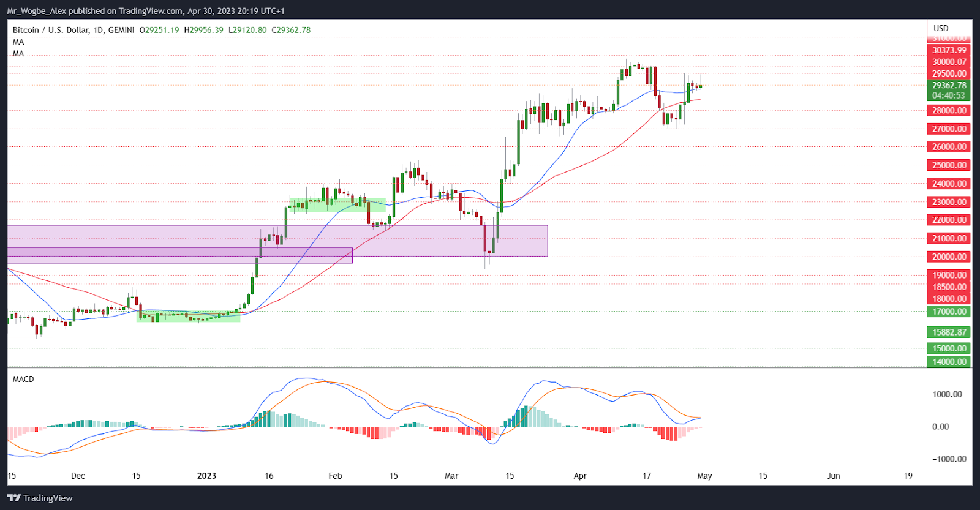The width and height of the screenshot is (980, 510).
Task: Click the current price label 29362.78
Action: pos(949,86)
